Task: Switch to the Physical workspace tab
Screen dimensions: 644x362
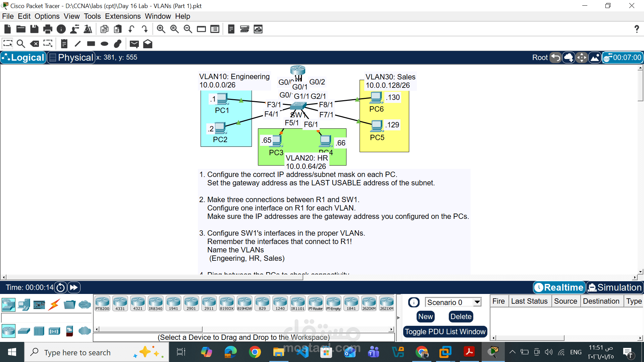Action: [x=71, y=57]
